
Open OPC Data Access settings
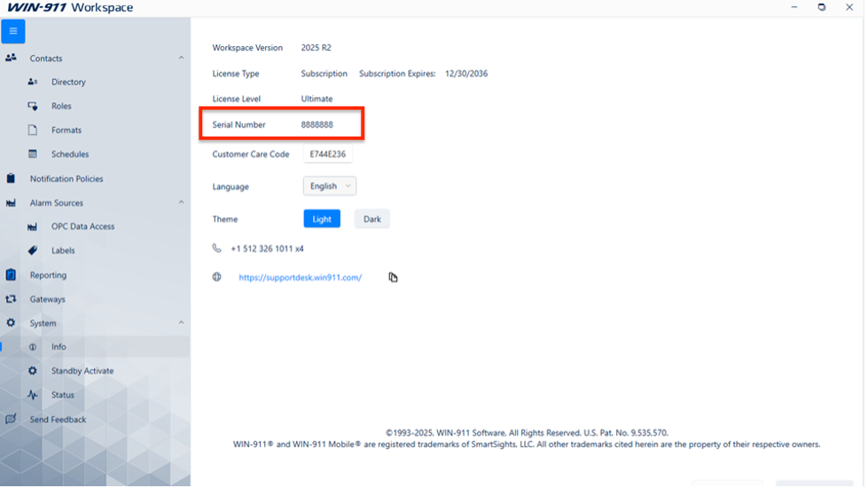[83, 226]
